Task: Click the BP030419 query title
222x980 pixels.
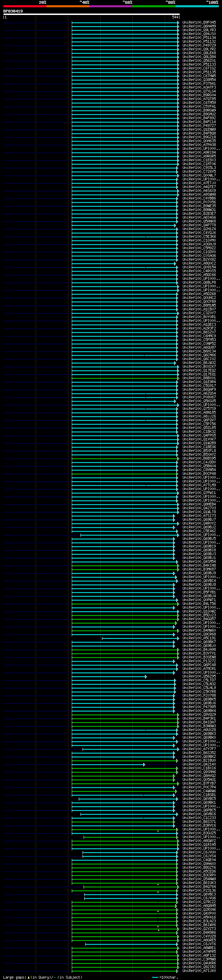Action: tap(13, 11)
